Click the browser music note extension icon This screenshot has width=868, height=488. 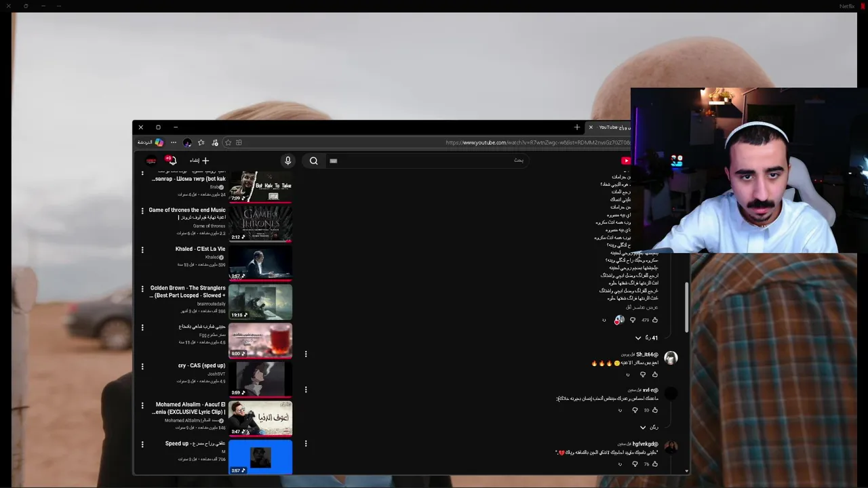tap(215, 142)
